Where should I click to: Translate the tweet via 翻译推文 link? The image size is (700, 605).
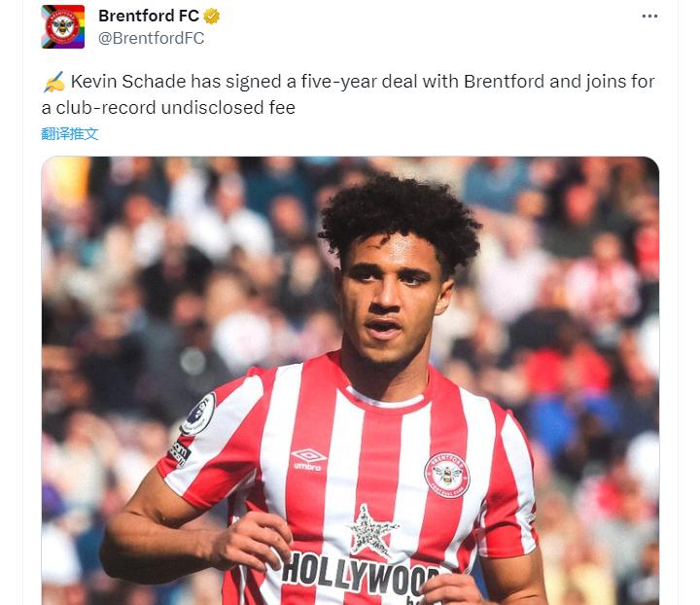tap(70, 133)
